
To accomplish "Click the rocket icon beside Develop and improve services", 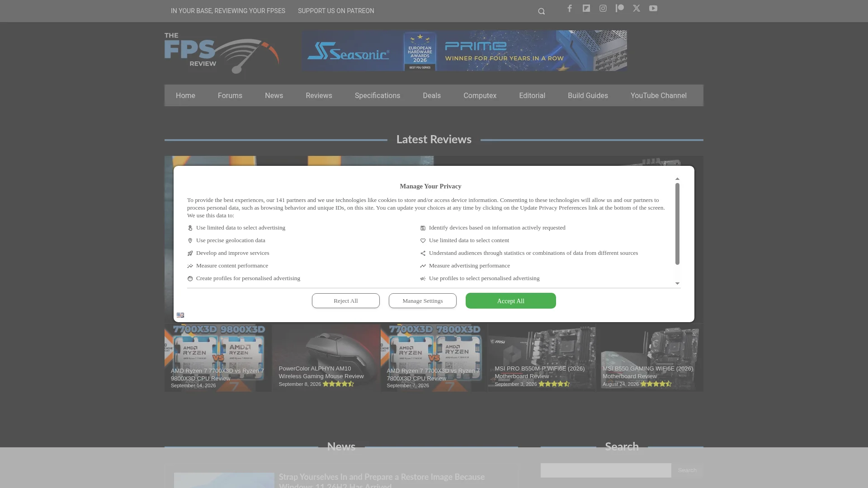I will pos(190,253).
